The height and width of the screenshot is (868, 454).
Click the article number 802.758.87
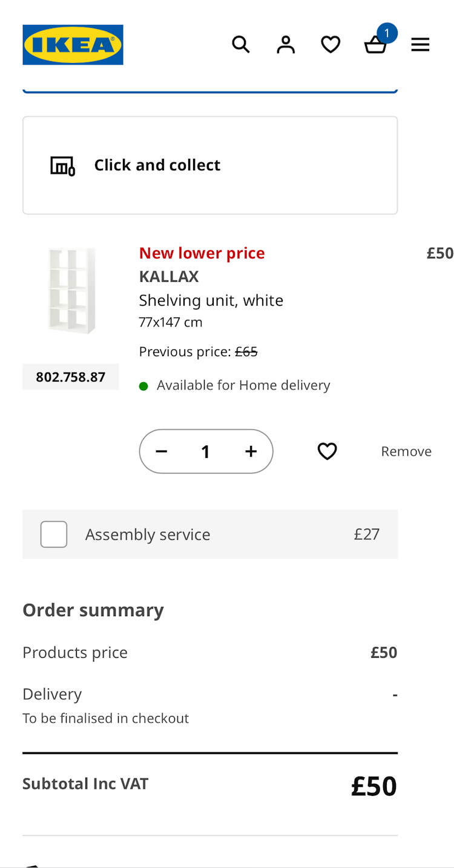tap(71, 377)
